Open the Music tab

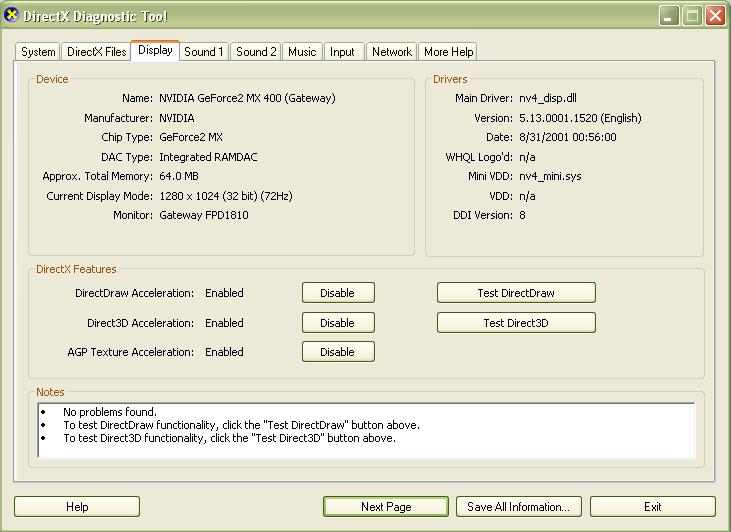click(302, 52)
